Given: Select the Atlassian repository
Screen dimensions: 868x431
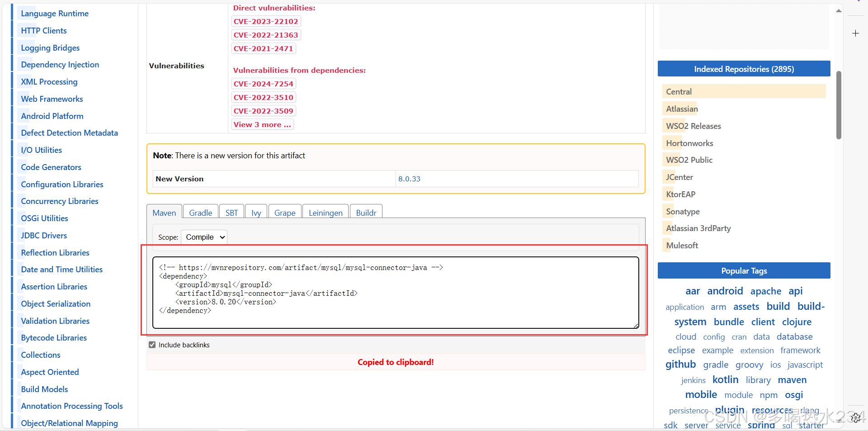Looking at the screenshot, I should 682,109.
